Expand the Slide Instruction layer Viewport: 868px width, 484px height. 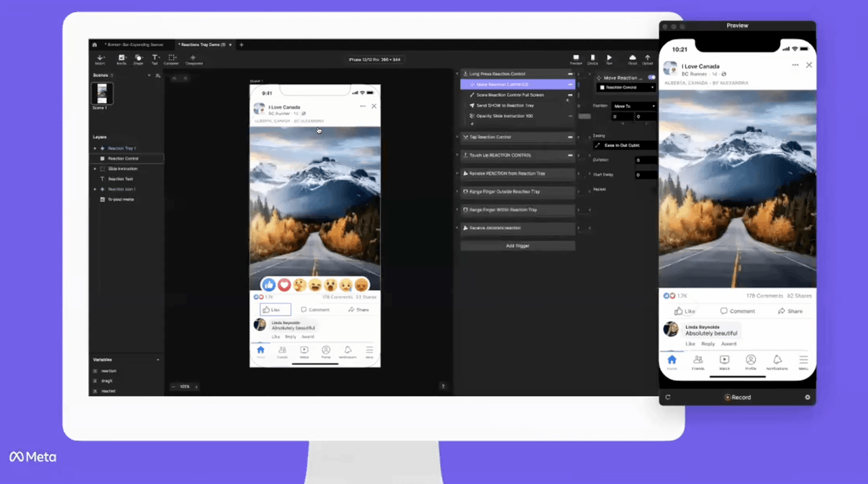point(95,169)
